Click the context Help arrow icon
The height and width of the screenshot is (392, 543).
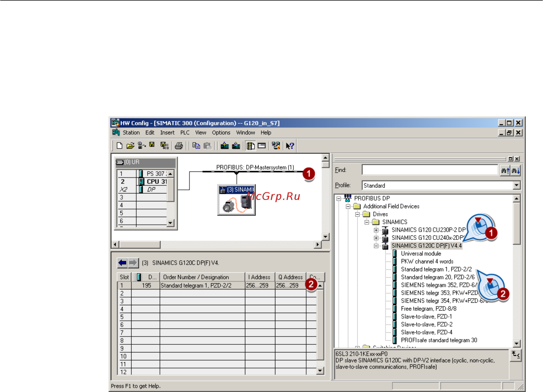(290, 146)
